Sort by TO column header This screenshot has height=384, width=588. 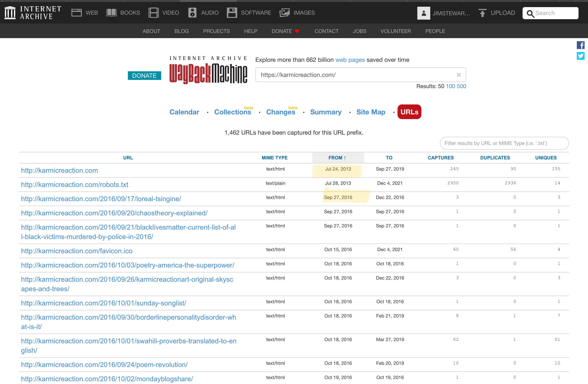point(389,158)
